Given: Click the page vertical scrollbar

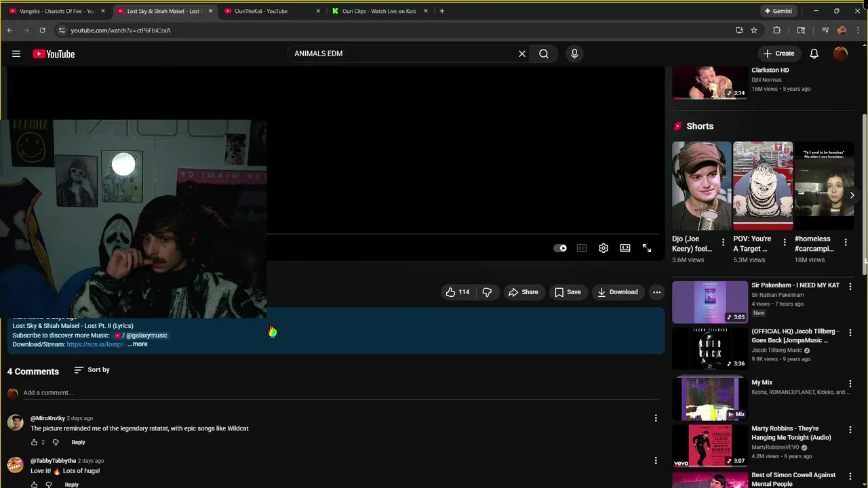Looking at the screenshot, I should pyautogui.click(x=864, y=193).
